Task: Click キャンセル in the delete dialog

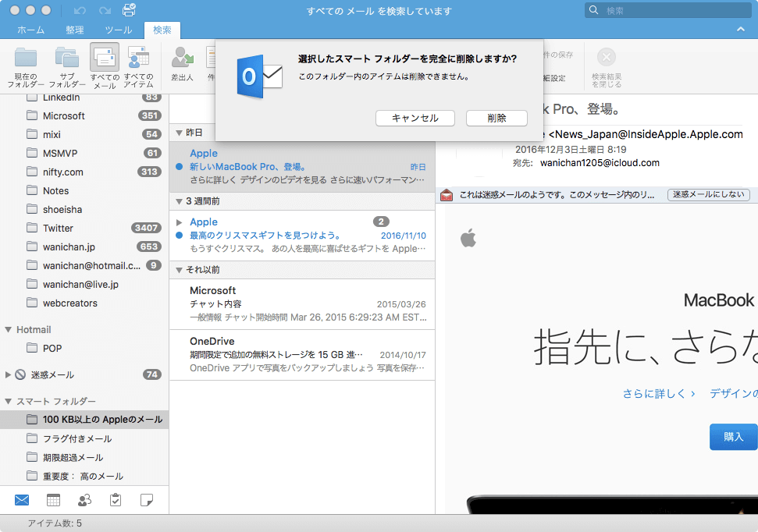Action: [415, 118]
